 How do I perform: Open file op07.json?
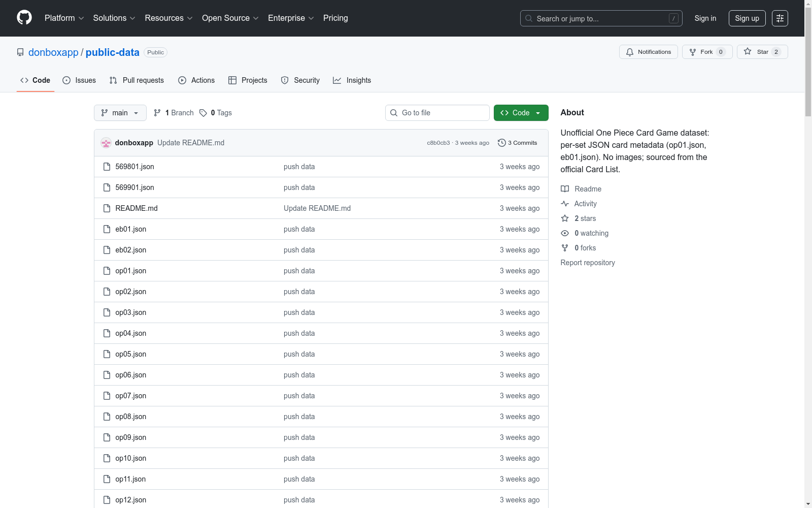pyautogui.click(x=131, y=396)
